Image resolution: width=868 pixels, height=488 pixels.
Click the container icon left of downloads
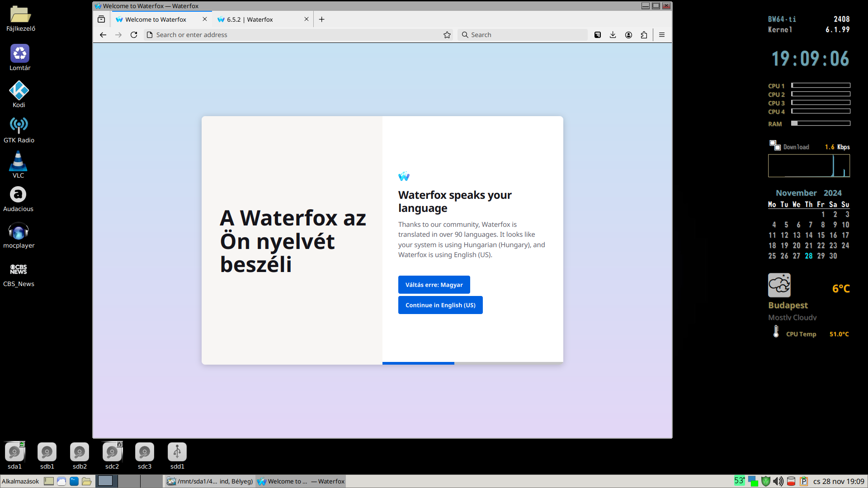[598, 35]
